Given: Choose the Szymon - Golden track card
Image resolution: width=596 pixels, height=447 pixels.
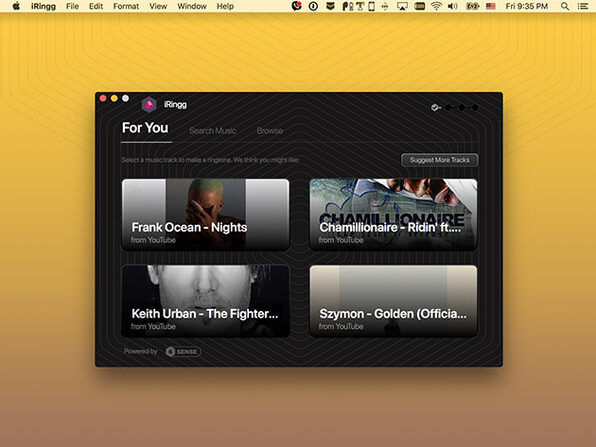Looking at the screenshot, I should (x=393, y=301).
